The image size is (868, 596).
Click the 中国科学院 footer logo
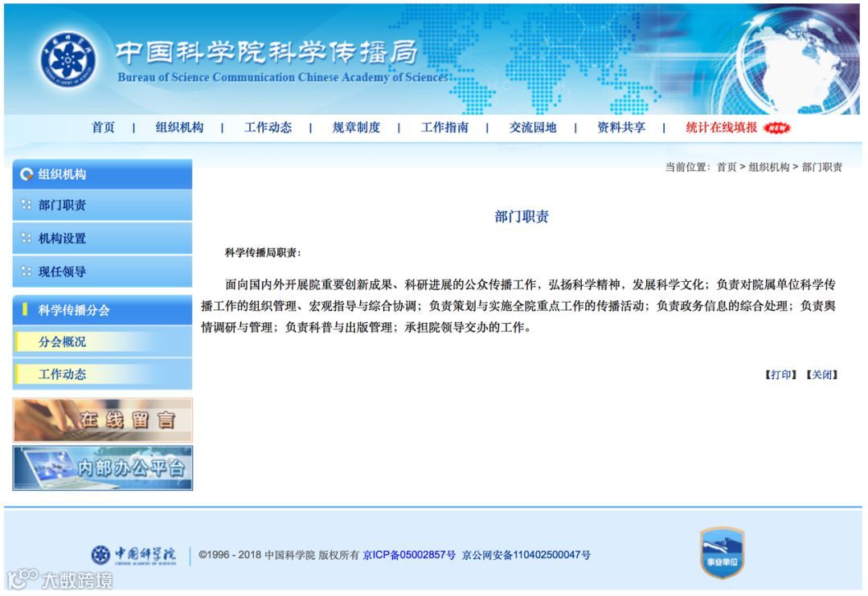coord(133,554)
